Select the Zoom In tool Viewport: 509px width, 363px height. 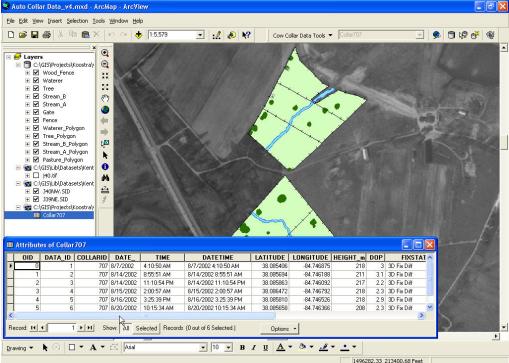pos(105,53)
